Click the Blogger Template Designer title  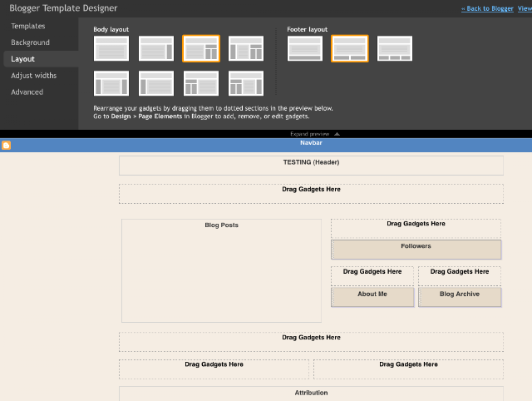tap(63, 8)
